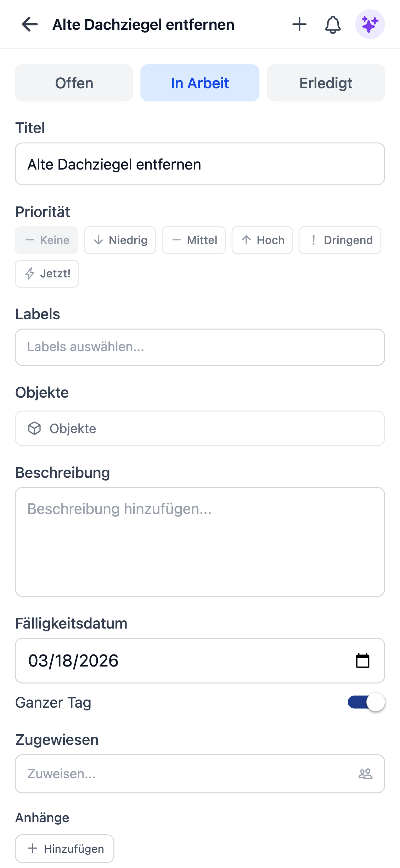The height and width of the screenshot is (868, 400).
Task: Toggle the Ganzer Tag switch
Action: click(366, 702)
